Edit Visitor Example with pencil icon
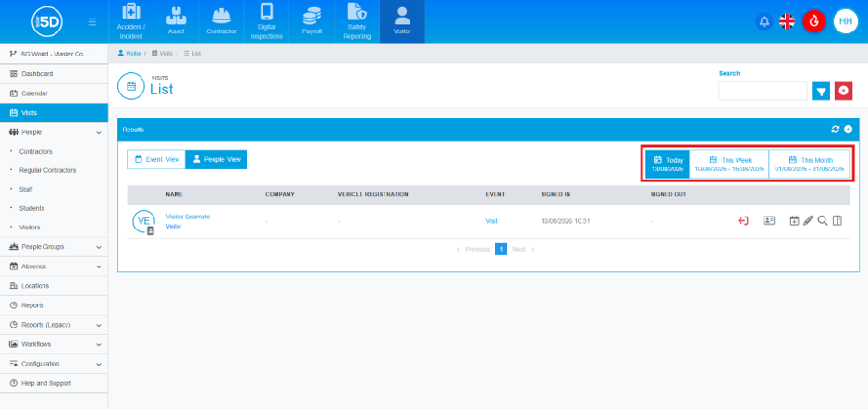Image resolution: width=868 pixels, height=409 pixels. (x=808, y=220)
